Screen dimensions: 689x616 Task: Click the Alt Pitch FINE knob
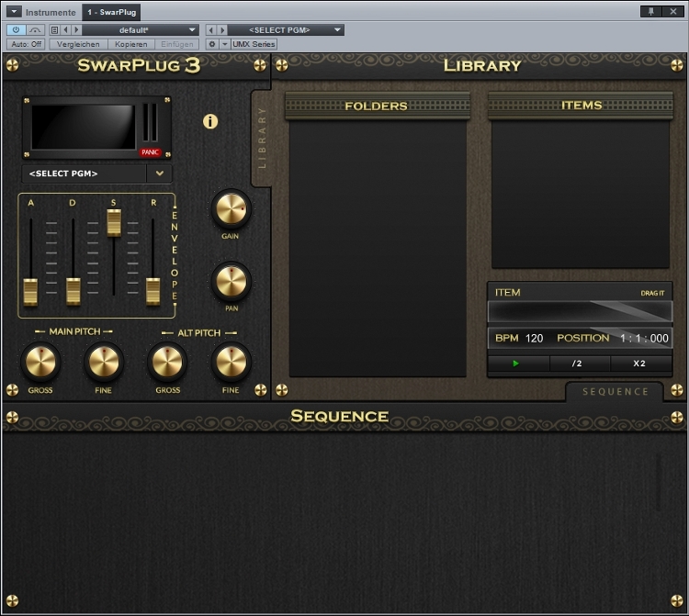[x=232, y=362]
